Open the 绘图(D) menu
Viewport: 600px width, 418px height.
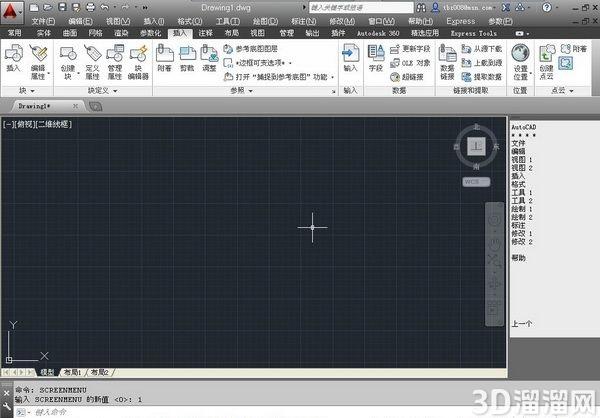pos(265,21)
